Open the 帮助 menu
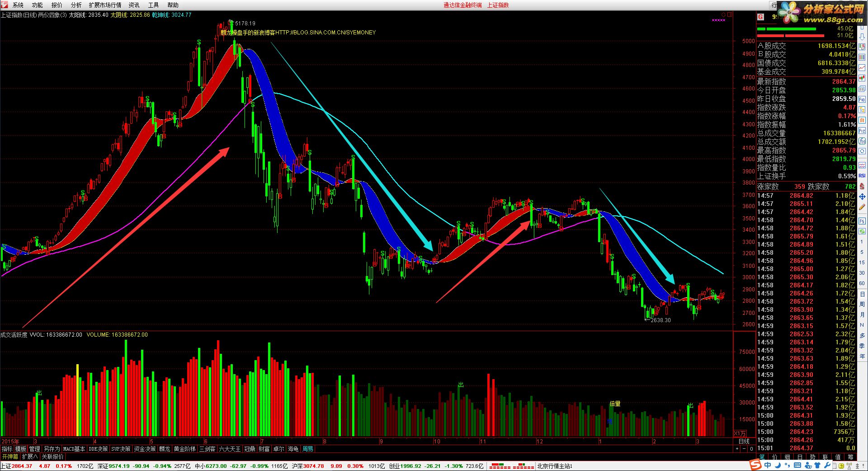Viewport: 868px width, 471px height. (173, 5)
